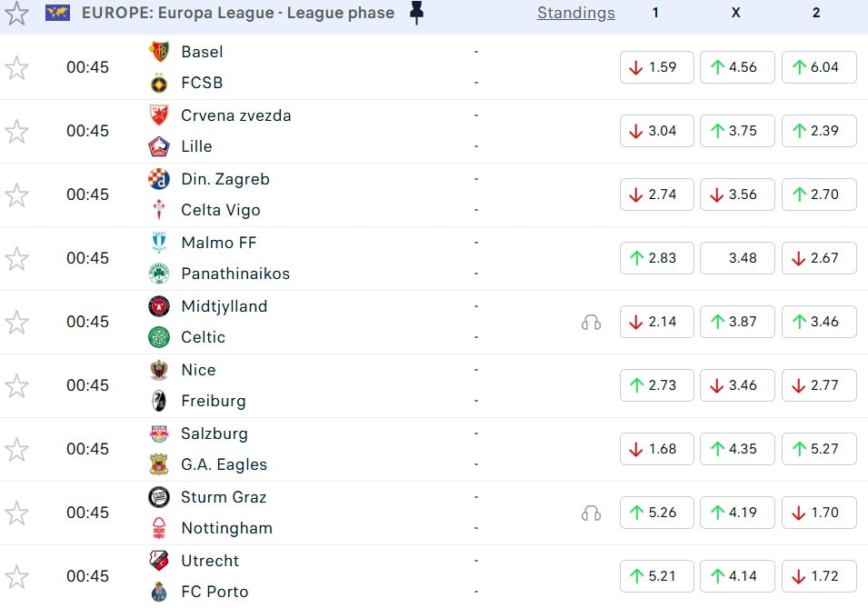Click the headphones icon for Sturm Graz match
868x608 pixels.
pyautogui.click(x=591, y=513)
